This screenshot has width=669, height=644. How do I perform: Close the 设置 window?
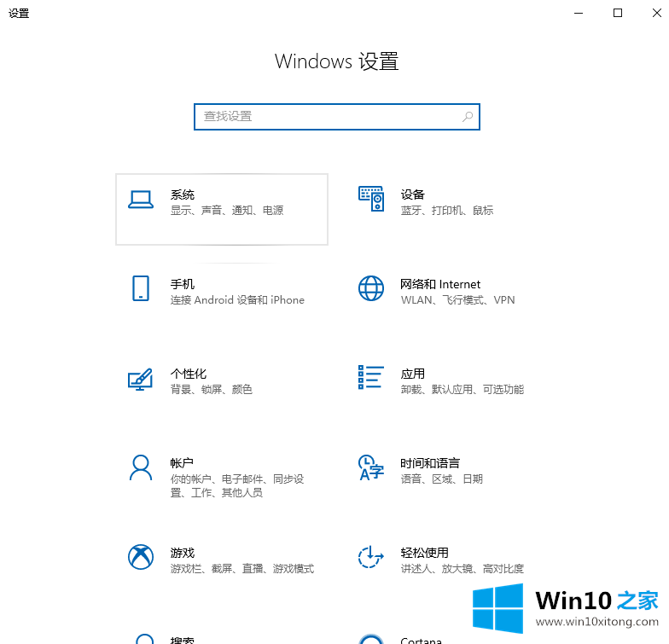(655, 13)
